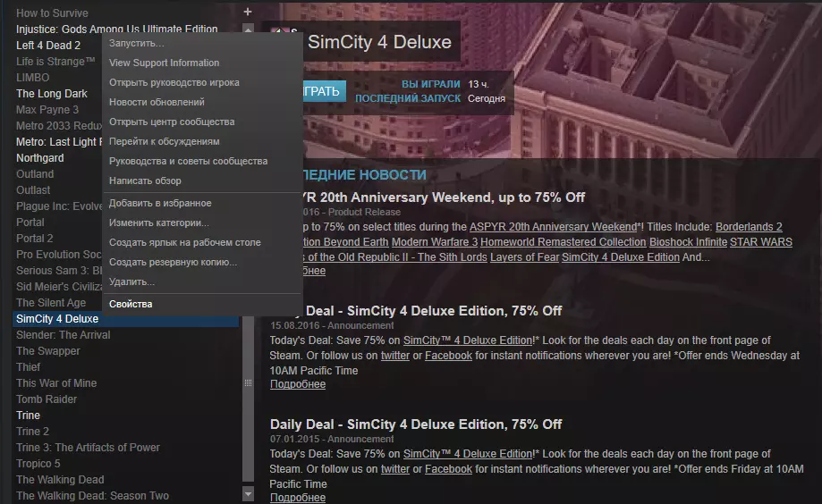Click ASPYR 20th Anniversary Weekend headline
The image size is (822, 504).
(x=444, y=197)
